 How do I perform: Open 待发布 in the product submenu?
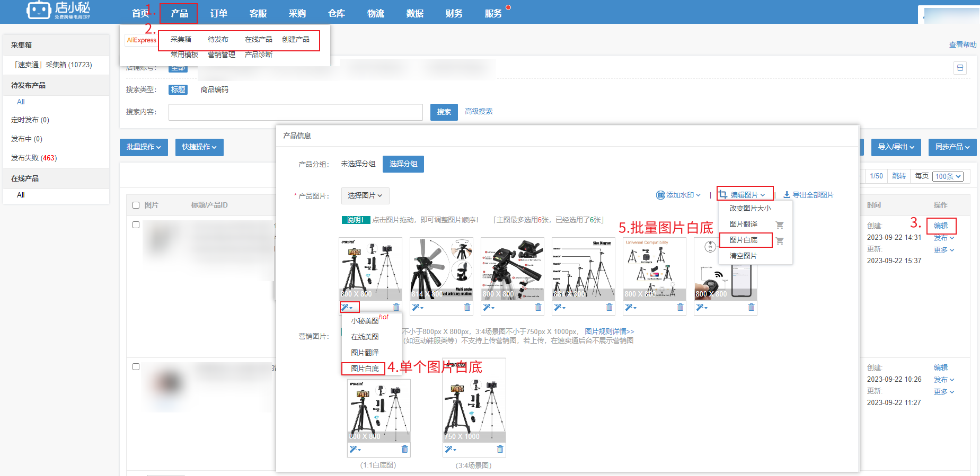(x=218, y=39)
